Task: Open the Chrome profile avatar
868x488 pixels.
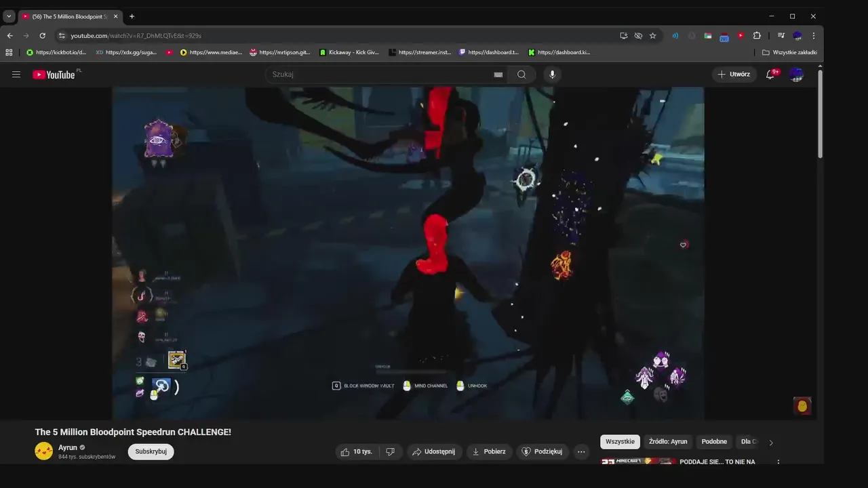Action: [797, 35]
